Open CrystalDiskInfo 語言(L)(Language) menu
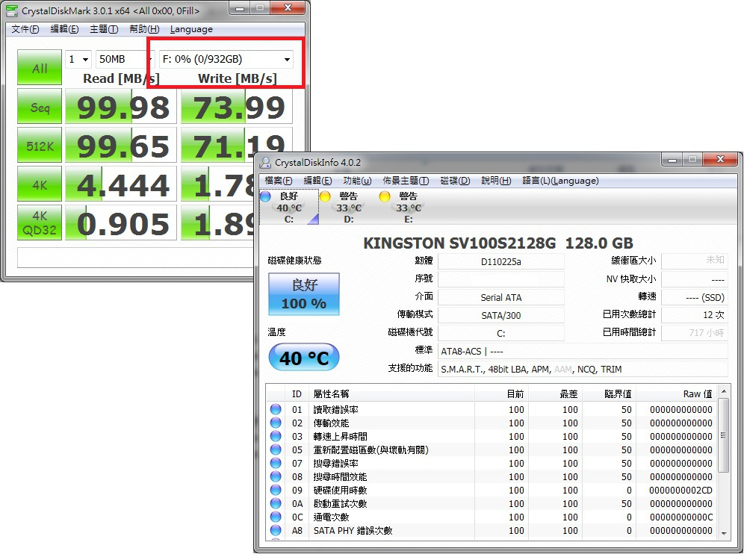Image resolution: width=747 pixels, height=560 pixels. [x=561, y=181]
